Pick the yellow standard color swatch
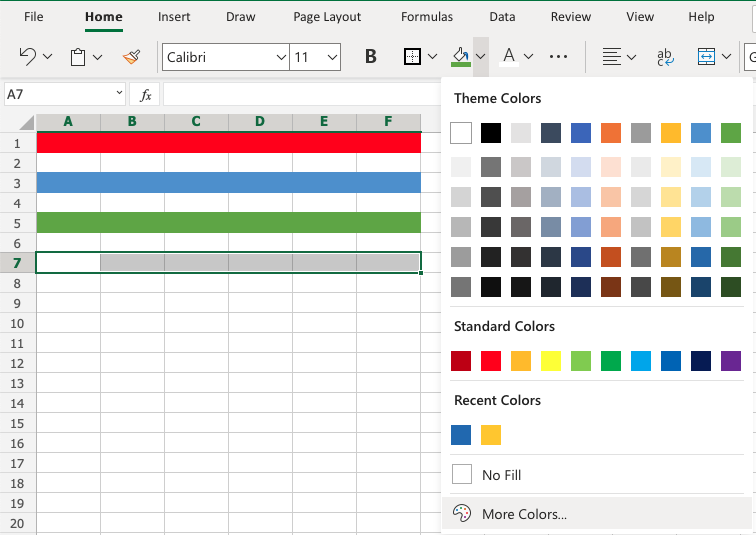Image resolution: width=756 pixels, height=535 pixels. [550, 361]
